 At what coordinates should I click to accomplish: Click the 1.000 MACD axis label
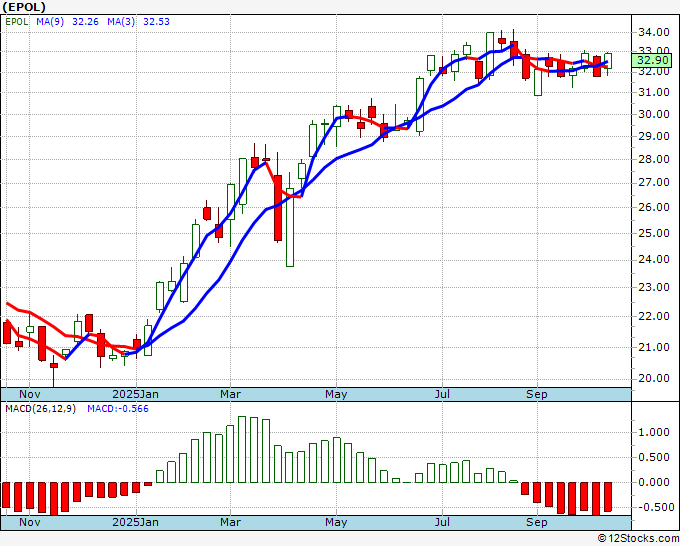[652, 433]
